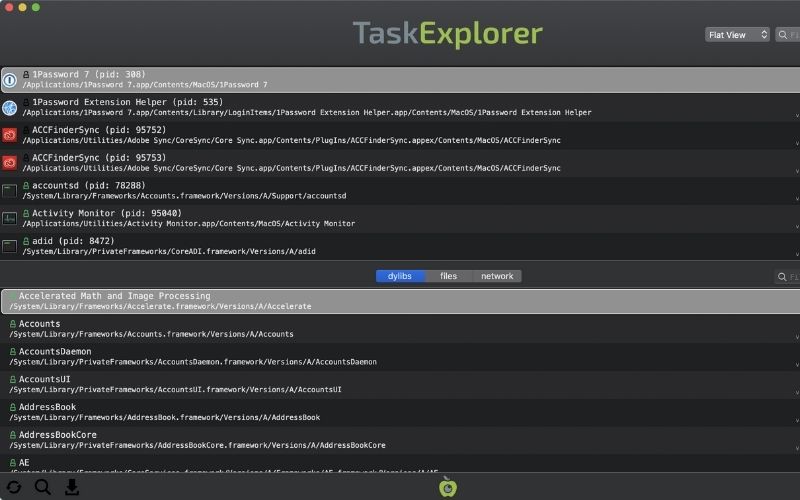Click the ACCFinderSync pid 95753 red icon
This screenshot has width=800, height=500.
10,163
